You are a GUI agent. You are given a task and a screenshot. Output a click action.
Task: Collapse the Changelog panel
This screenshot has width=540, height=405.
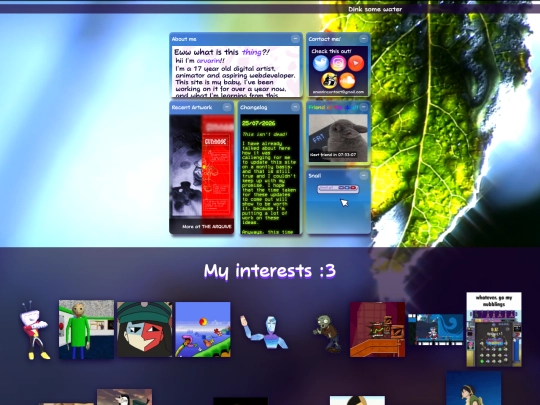tap(295, 107)
